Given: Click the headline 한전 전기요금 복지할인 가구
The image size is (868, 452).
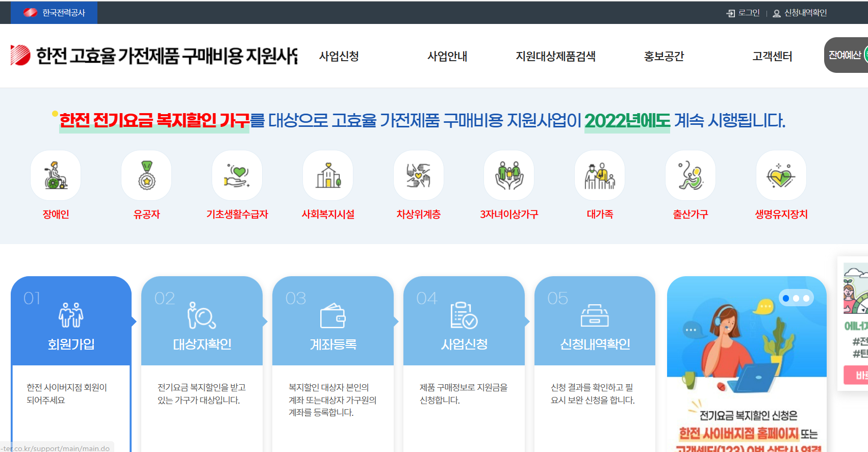Looking at the screenshot, I should pyautogui.click(x=155, y=120).
